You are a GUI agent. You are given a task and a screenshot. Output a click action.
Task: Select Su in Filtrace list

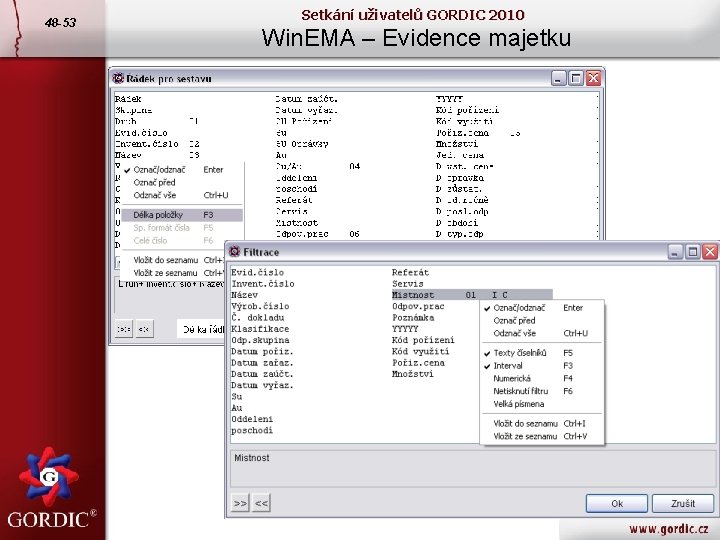coord(236,396)
